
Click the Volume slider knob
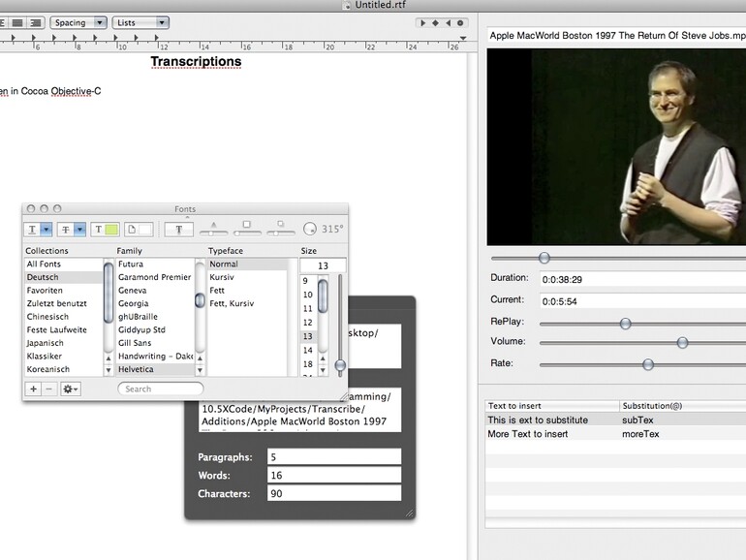(682, 342)
